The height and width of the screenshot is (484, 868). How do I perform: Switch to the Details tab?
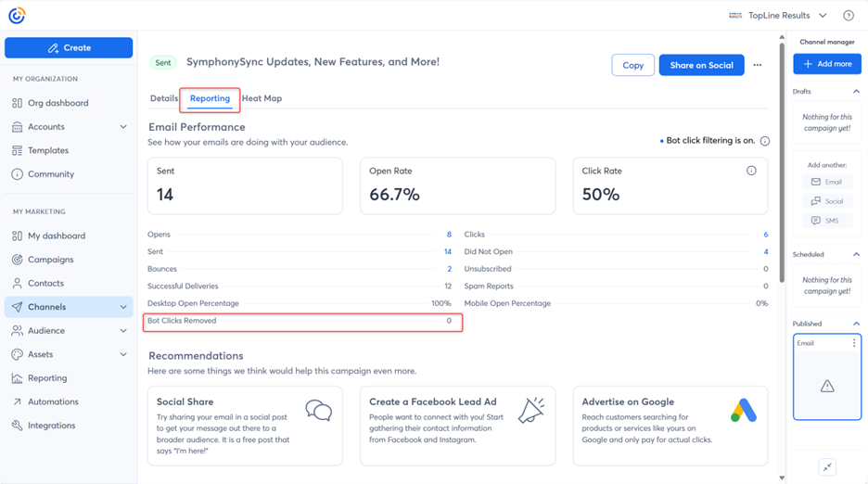coord(164,98)
